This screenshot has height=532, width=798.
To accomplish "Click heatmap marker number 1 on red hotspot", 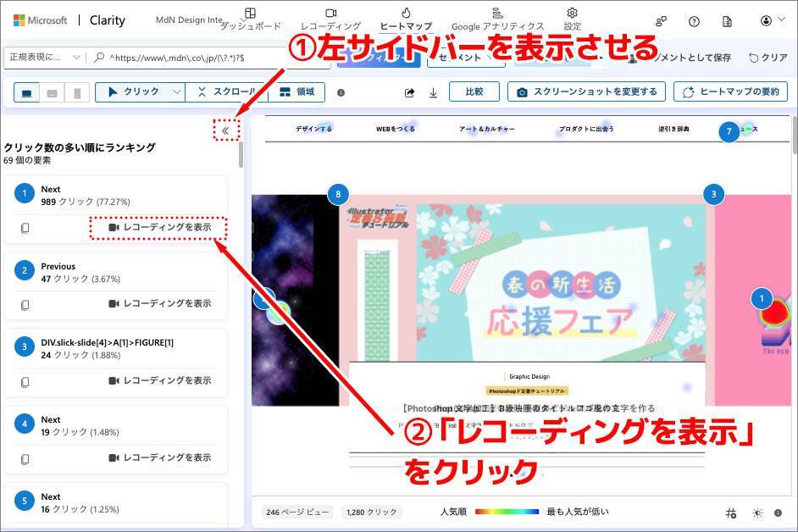I will pyautogui.click(x=762, y=298).
